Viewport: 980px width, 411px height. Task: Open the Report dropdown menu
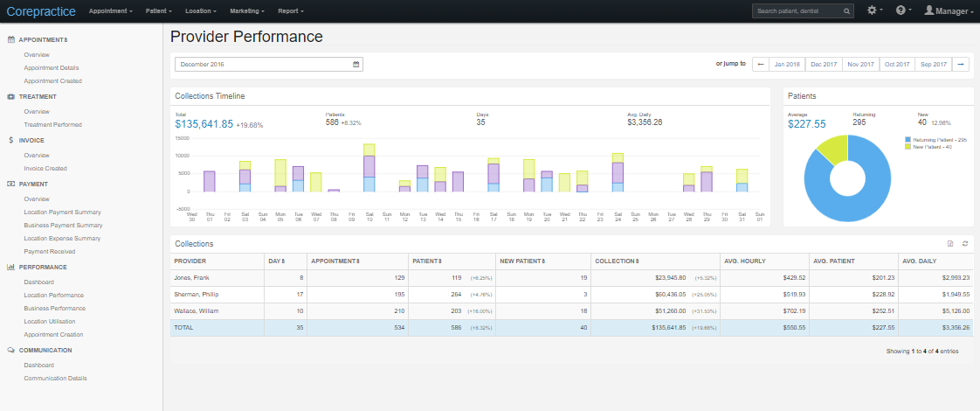pyautogui.click(x=291, y=11)
